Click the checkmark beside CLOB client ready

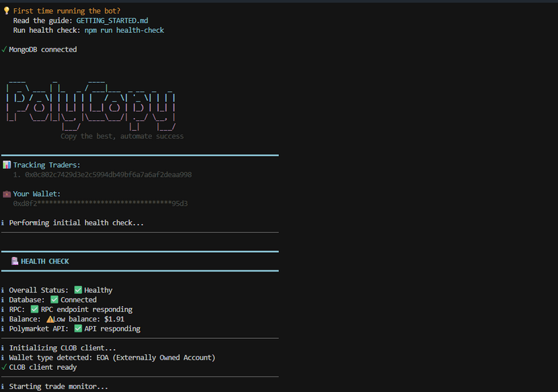pyautogui.click(x=5, y=367)
